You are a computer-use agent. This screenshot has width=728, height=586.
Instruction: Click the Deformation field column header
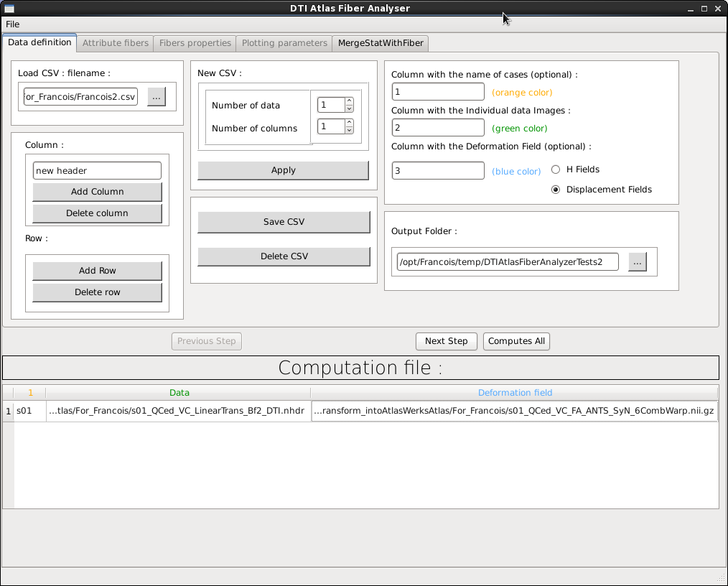point(515,393)
